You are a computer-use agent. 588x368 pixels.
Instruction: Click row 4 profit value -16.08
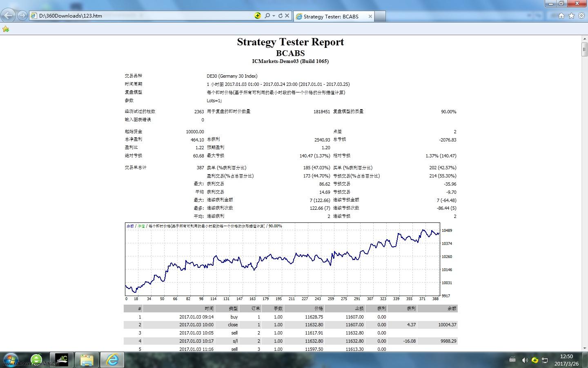[x=409, y=341]
